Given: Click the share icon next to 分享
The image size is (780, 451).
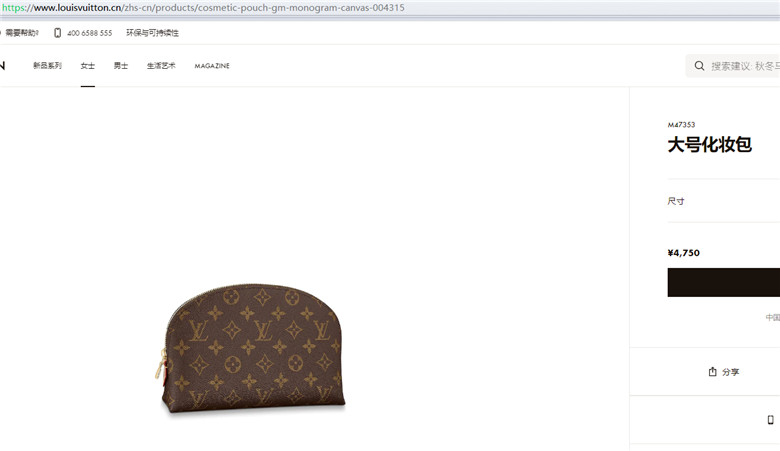Looking at the screenshot, I should pos(712,371).
